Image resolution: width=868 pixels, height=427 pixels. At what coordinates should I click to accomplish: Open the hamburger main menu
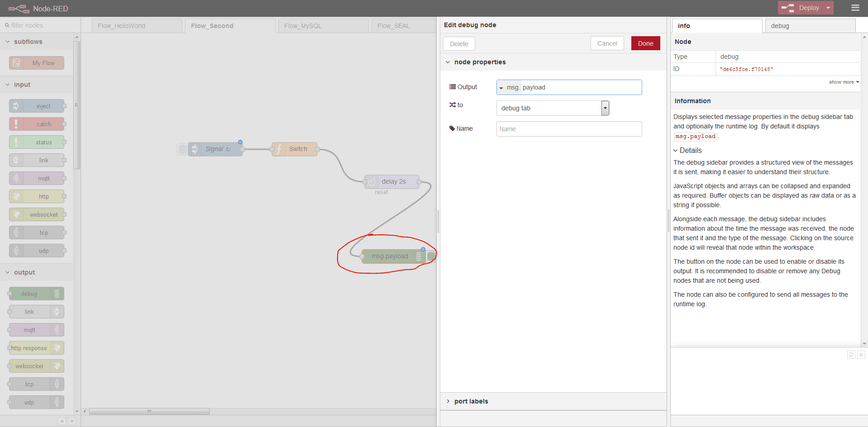tap(855, 8)
